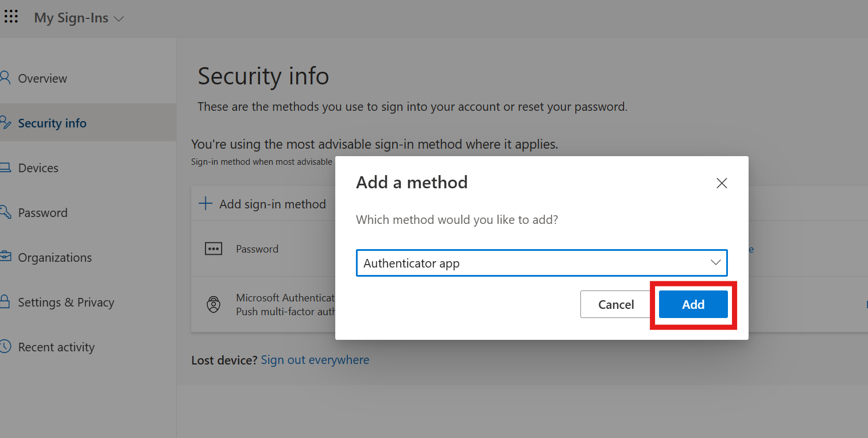Open the app launcher grid icon

click(x=11, y=17)
